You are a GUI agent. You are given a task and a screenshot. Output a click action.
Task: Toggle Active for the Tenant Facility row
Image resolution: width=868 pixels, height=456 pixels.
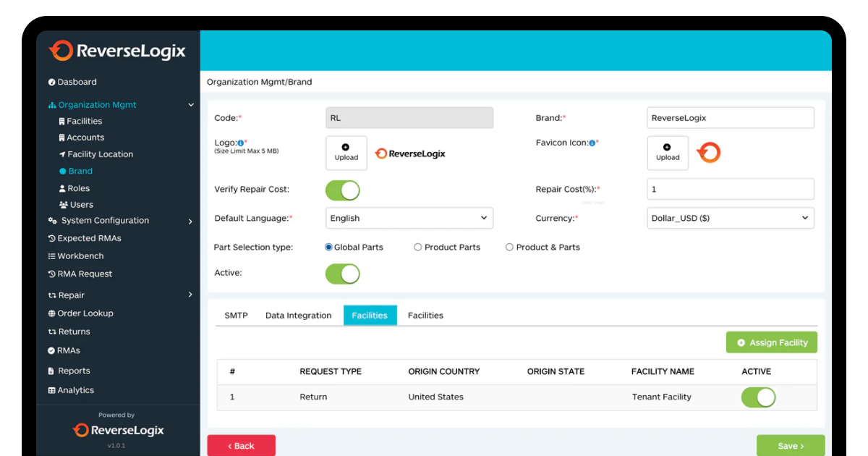click(x=758, y=397)
